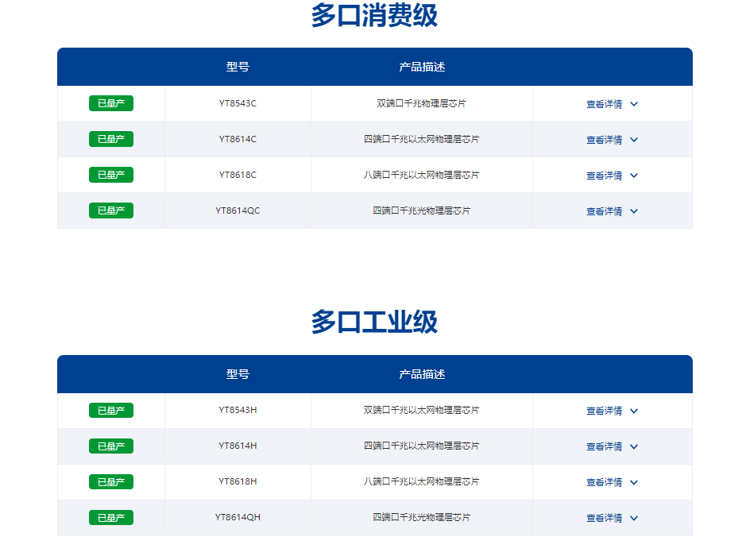
Task: Click description 双端口千兆物理层芯片
Action: pos(421,103)
